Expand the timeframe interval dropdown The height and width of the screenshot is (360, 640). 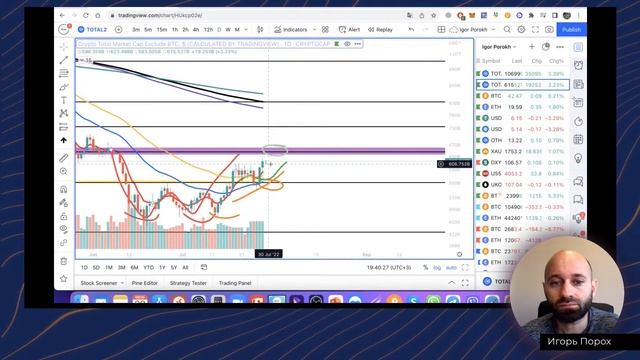246,30
